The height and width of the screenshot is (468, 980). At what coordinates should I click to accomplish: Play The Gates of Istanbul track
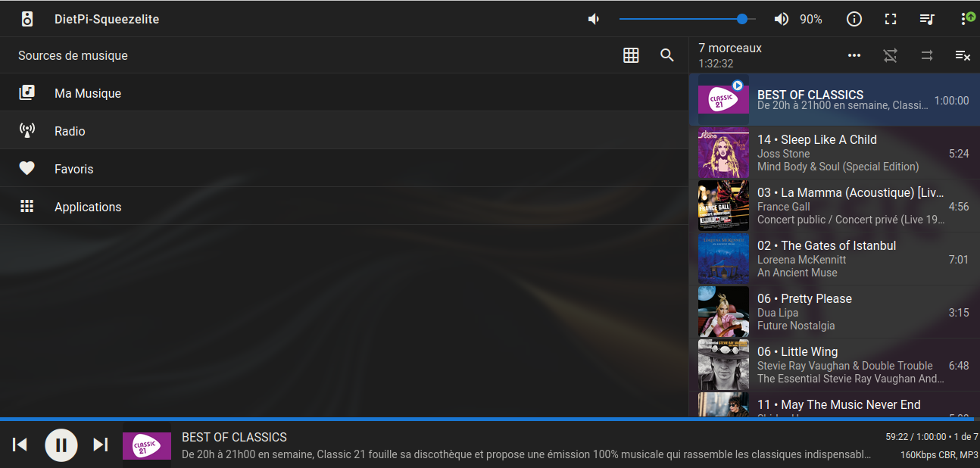pyautogui.click(x=835, y=259)
